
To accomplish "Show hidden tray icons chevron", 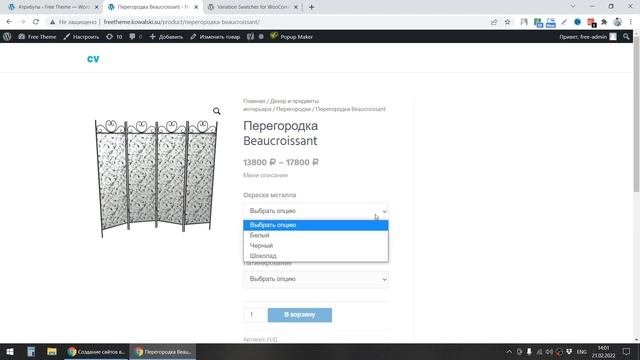I will pos(509,351).
